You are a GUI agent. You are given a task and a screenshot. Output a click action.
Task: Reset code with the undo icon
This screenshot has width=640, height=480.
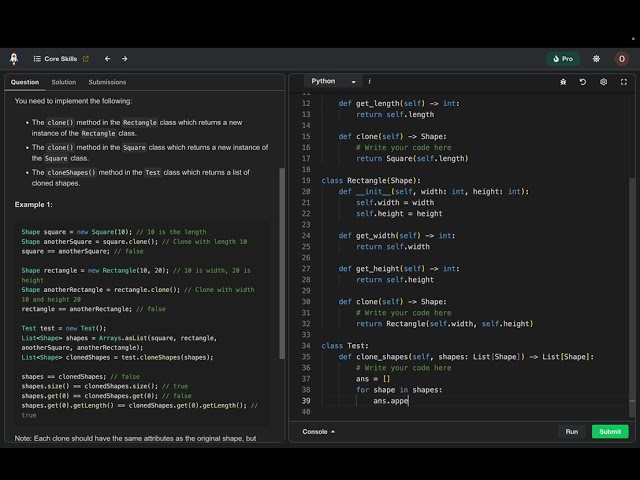coord(583,82)
